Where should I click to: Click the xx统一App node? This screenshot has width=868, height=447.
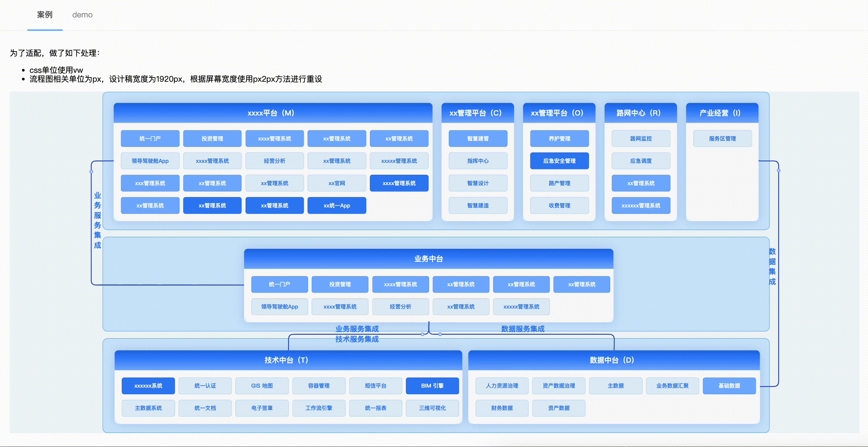(x=337, y=205)
